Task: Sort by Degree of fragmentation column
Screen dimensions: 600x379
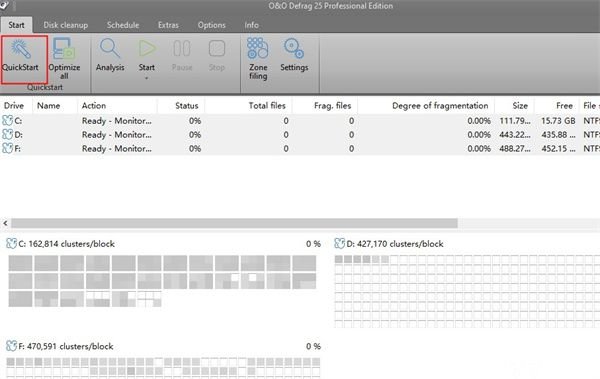Action: coord(440,106)
